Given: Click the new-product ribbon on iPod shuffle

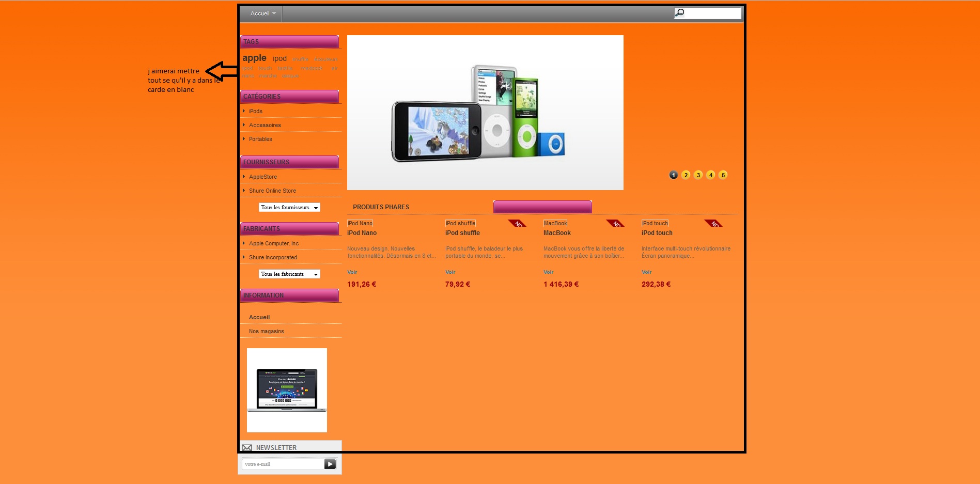Looking at the screenshot, I should pos(517,223).
